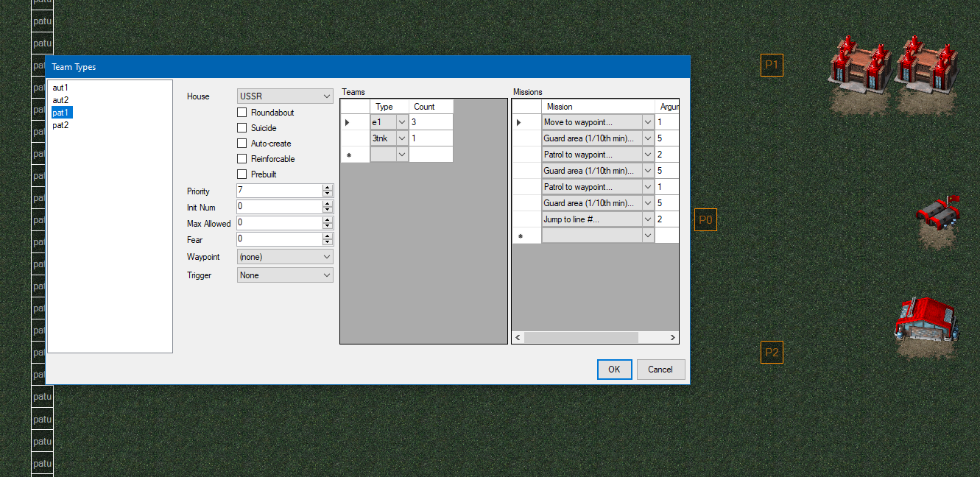Confirm the Team Types dialog with OK

click(x=614, y=370)
